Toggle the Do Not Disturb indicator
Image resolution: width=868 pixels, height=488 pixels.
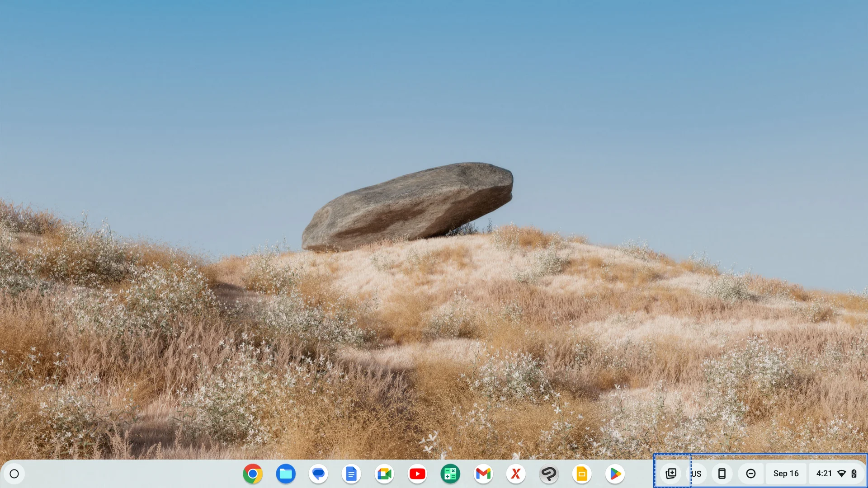click(751, 474)
